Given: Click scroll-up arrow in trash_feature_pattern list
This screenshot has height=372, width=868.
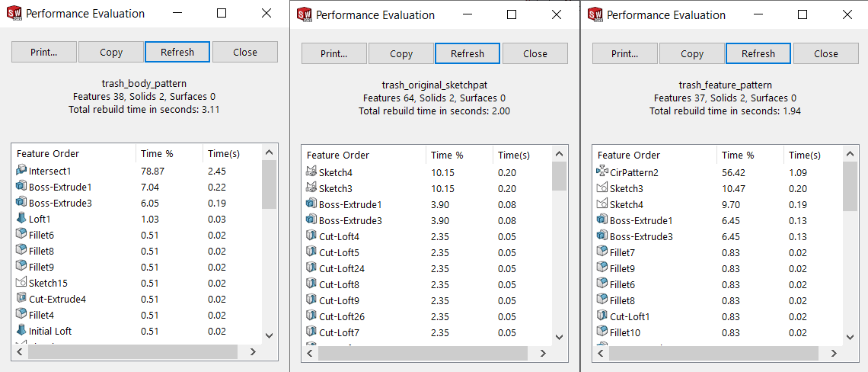Looking at the screenshot, I should [850, 156].
